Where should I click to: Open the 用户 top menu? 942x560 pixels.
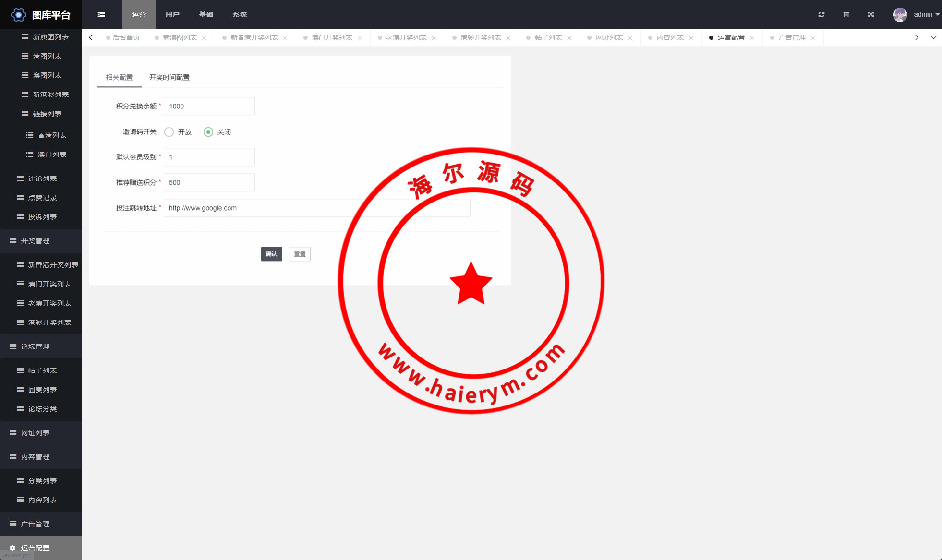pos(172,14)
